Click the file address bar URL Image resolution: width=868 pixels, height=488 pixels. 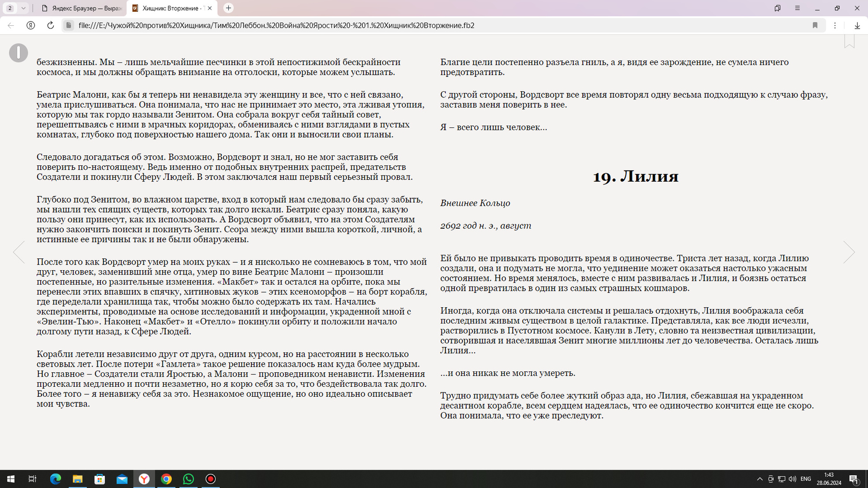click(276, 25)
